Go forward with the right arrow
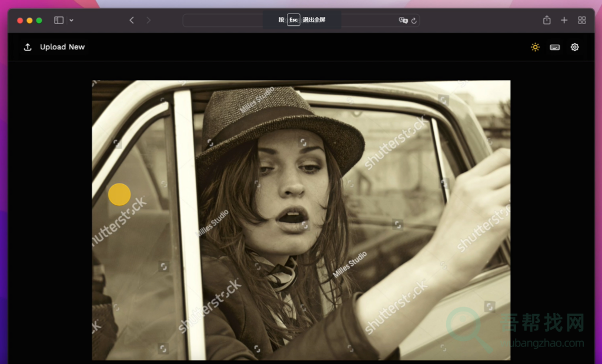This screenshot has height=364, width=602. pos(148,20)
